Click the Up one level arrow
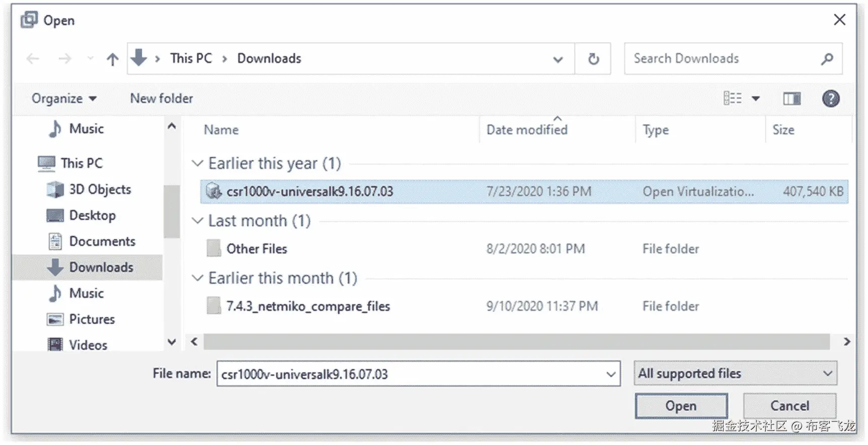 pyautogui.click(x=112, y=59)
